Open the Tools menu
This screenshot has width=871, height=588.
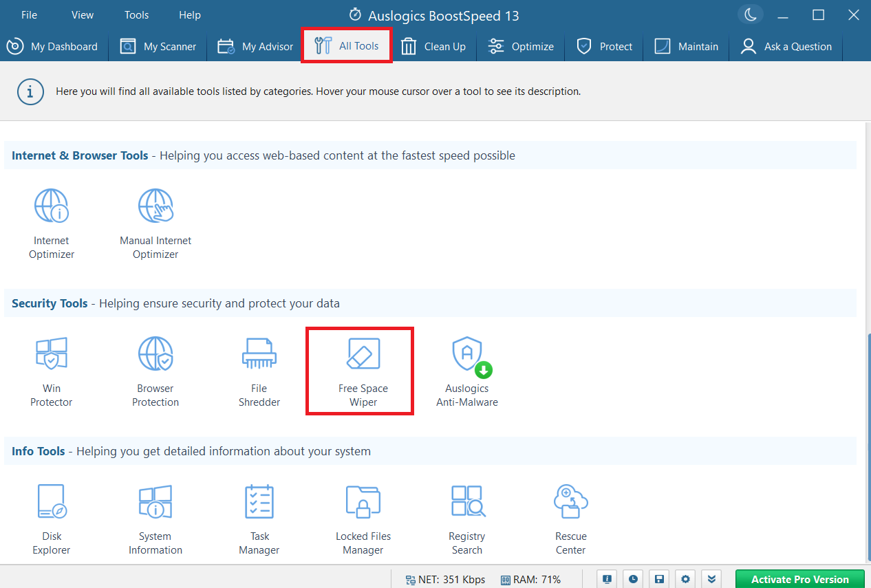136,15
